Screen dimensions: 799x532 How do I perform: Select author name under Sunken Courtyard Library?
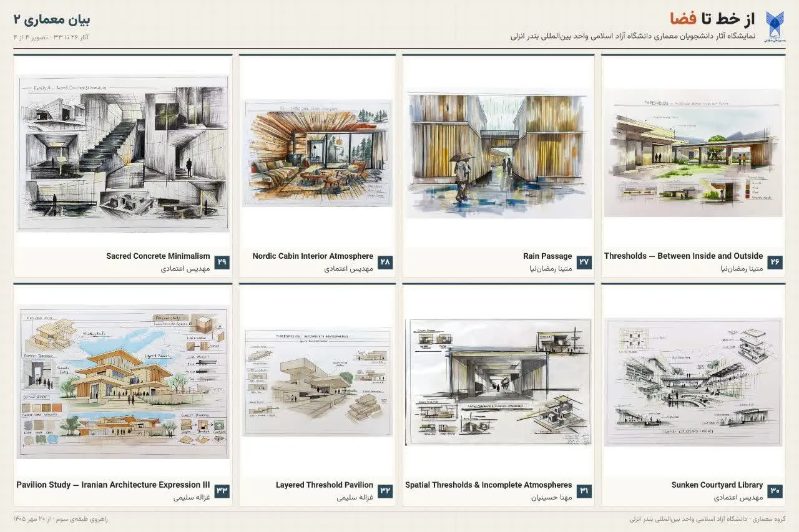(738, 498)
